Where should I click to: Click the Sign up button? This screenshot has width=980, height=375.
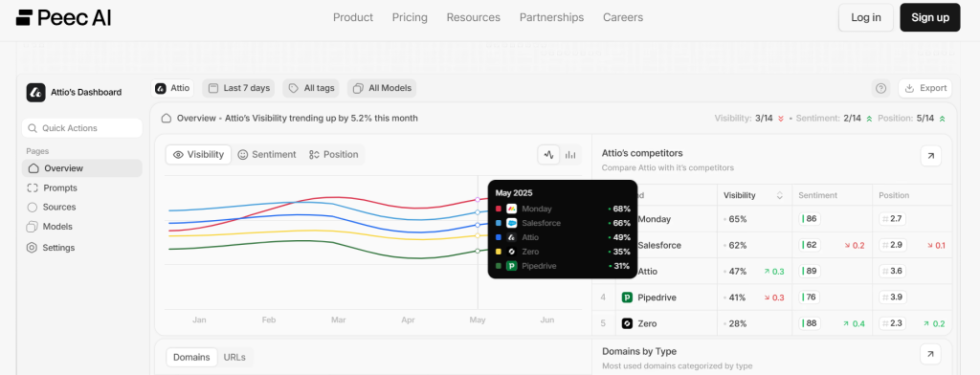point(930,17)
